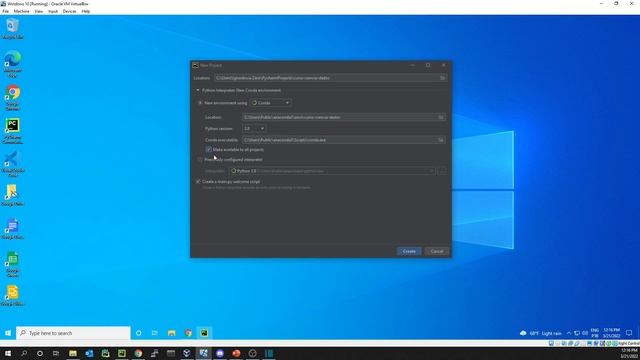
Task: Browse for Conda executable path
Action: tap(441, 140)
